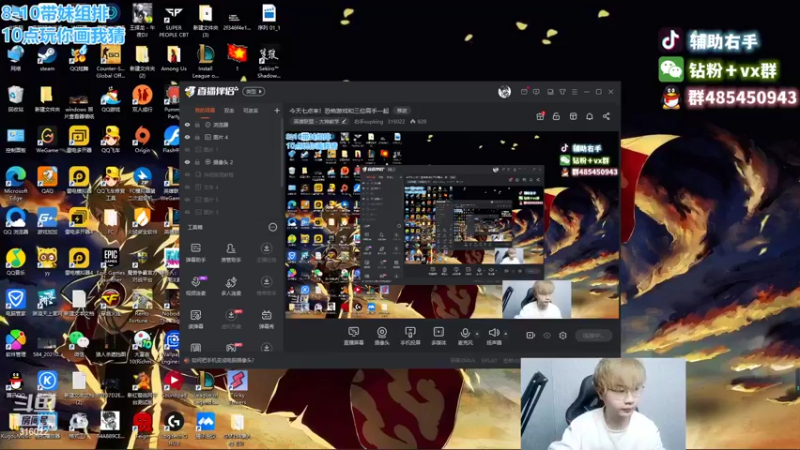Select the 摄像头 2 source row

(x=232, y=162)
